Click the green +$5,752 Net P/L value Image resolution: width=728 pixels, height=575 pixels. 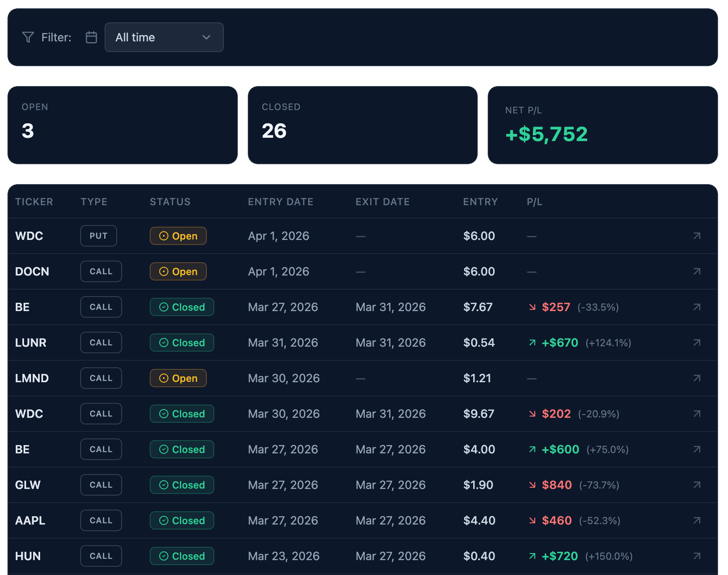click(x=546, y=134)
